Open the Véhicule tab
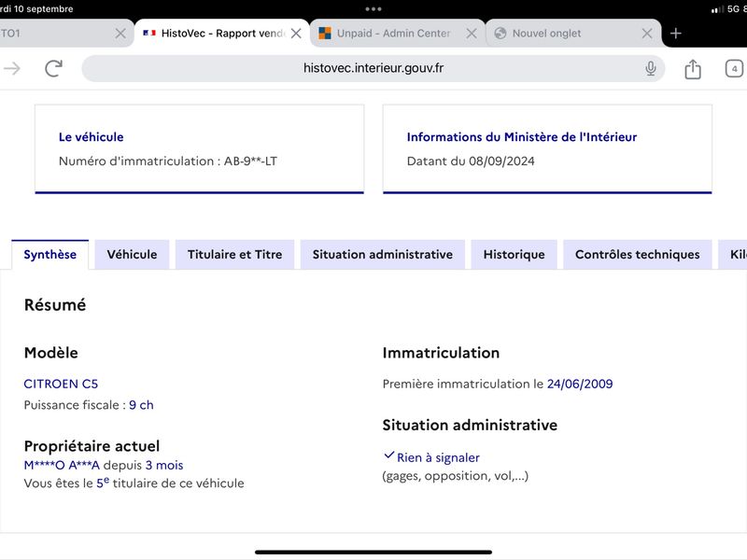This screenshot has width=747, height=560. (132, 254)
